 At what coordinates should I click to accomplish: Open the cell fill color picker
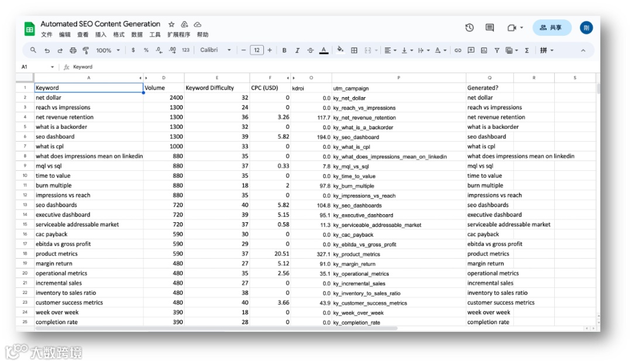[340, 50]
